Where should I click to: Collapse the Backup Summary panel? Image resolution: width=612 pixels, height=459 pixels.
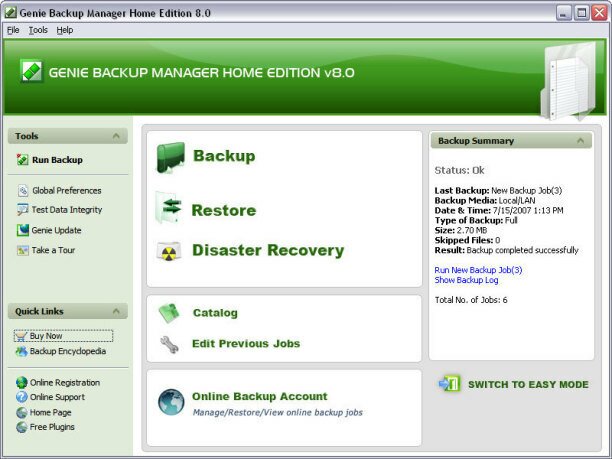click(580, 141)
